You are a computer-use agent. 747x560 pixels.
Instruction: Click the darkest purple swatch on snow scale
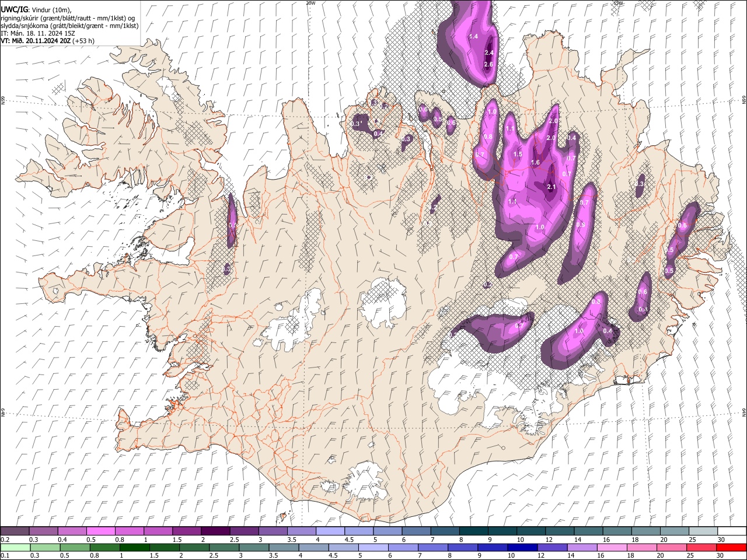(215, 531)
